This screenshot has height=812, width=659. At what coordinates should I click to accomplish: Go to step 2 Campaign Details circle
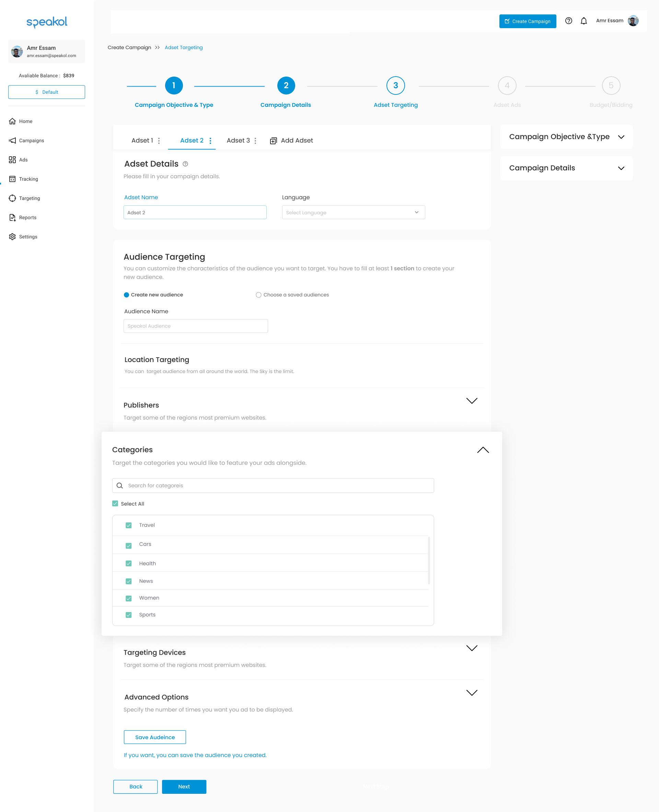(286, 86)
